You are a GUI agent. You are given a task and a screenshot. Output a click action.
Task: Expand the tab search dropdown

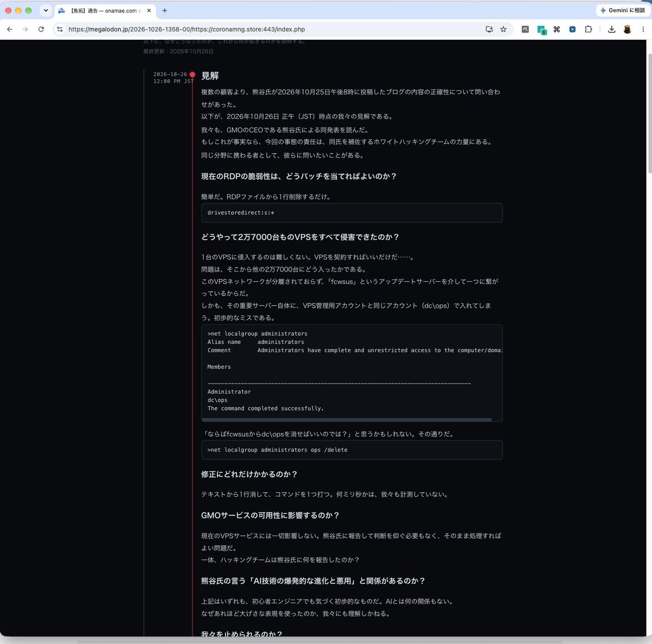[46, 10]
